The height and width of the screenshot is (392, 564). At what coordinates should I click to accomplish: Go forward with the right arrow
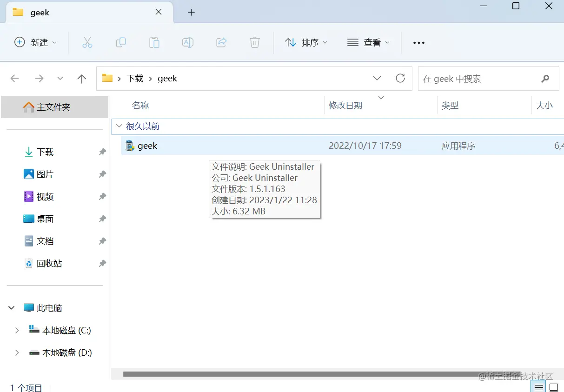[x=39, y=79]
